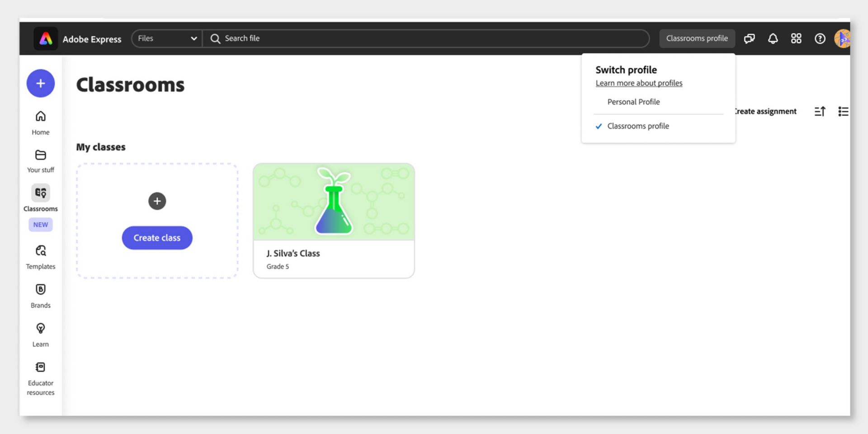Screen dimensions: 868x434
Task: Click the Create assignment button
Action: coord(766,111)
